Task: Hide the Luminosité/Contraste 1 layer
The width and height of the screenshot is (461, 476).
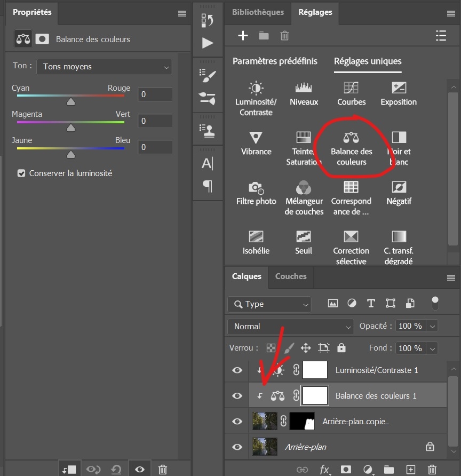Action: click(237, 370)
